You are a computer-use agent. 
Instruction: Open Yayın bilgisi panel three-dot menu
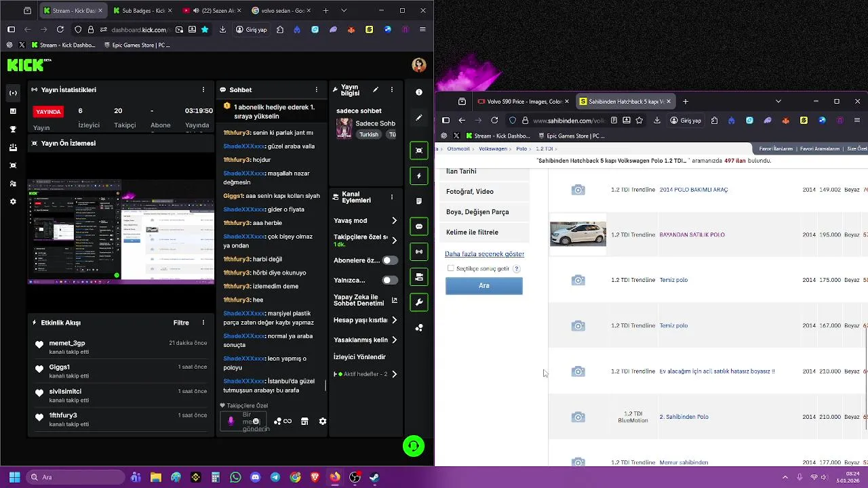click(391, 89)
